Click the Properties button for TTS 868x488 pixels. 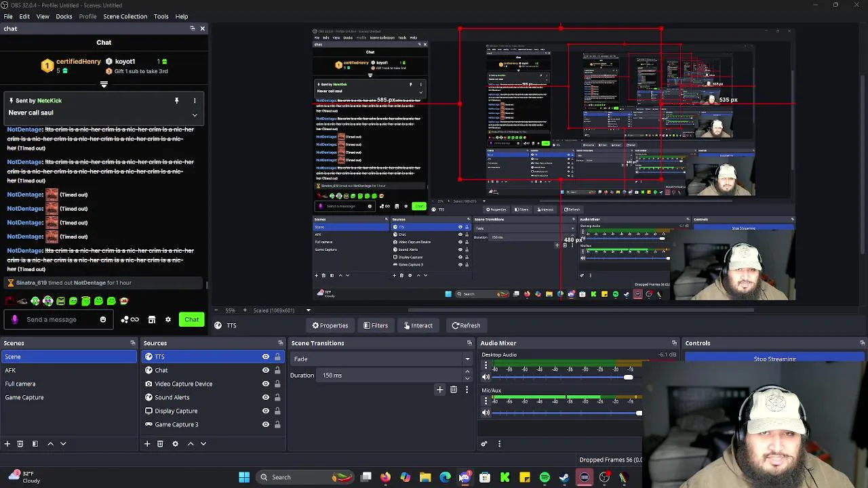tap(330, 325)
